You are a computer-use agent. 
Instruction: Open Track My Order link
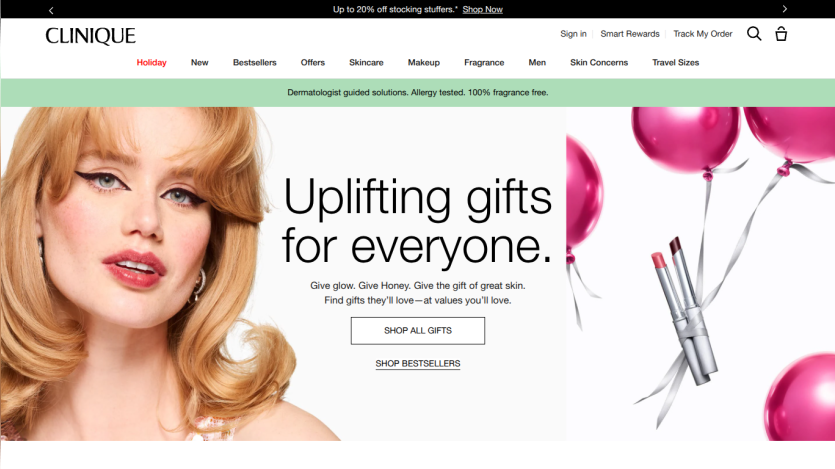click(x=703, y=34)
